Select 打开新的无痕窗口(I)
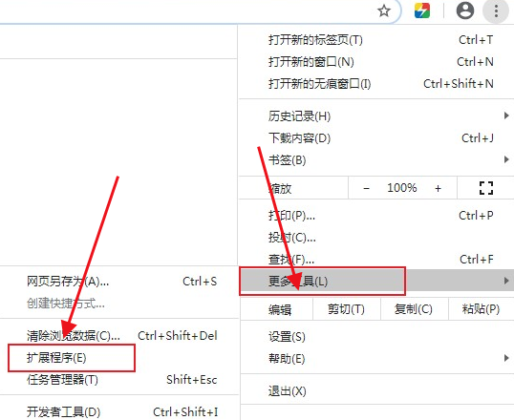This screenshot has height=420, width=514. pyautogui.click(x=376, y=84)
